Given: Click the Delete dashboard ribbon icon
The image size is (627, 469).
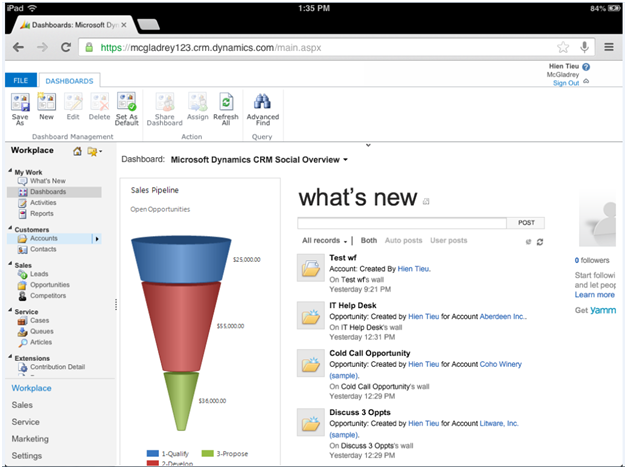Looking at the screenshot, I should point(99,101).
